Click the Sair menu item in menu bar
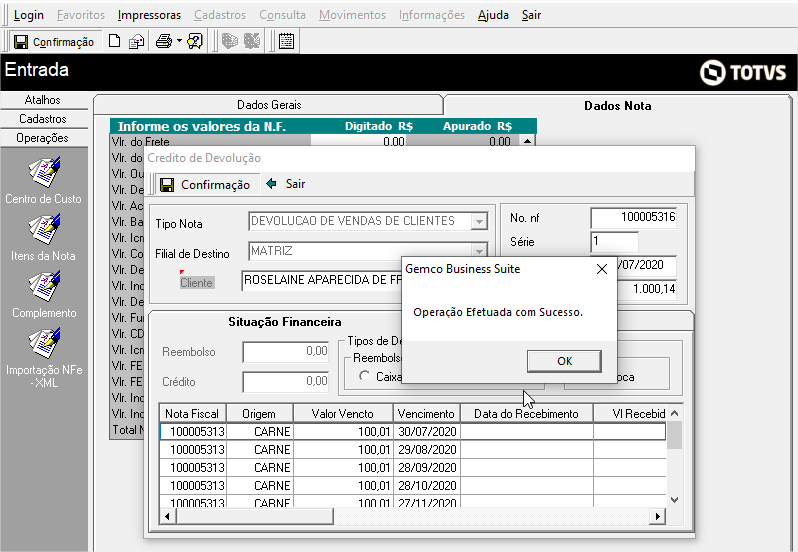The width and height of the screenshot is (798, 552). [x=531, y=15]
